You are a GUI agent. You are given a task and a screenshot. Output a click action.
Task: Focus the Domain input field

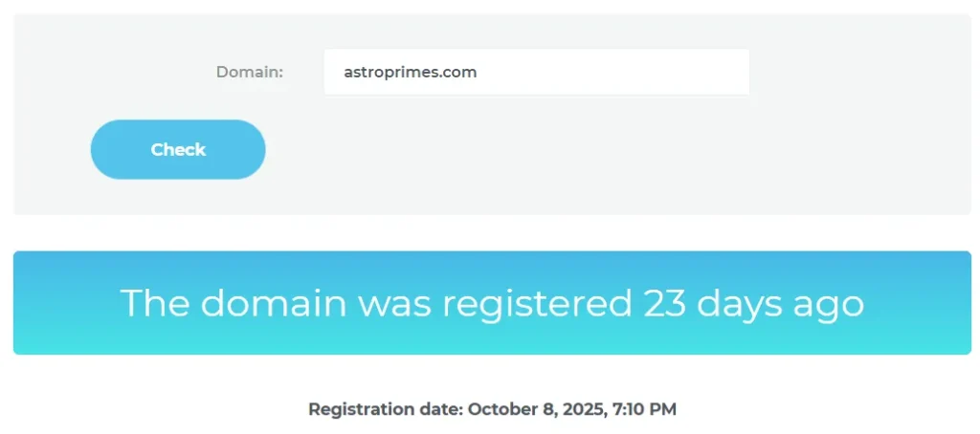536,72
